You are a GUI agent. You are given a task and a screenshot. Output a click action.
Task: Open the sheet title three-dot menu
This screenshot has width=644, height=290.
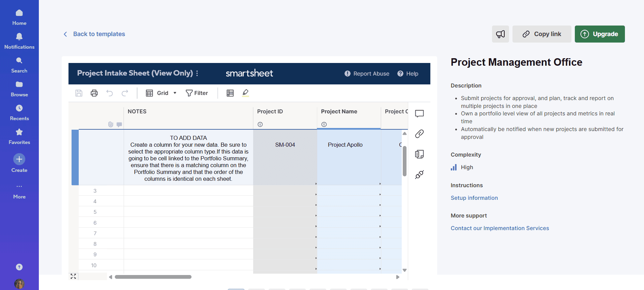click(x=197, y=73)
